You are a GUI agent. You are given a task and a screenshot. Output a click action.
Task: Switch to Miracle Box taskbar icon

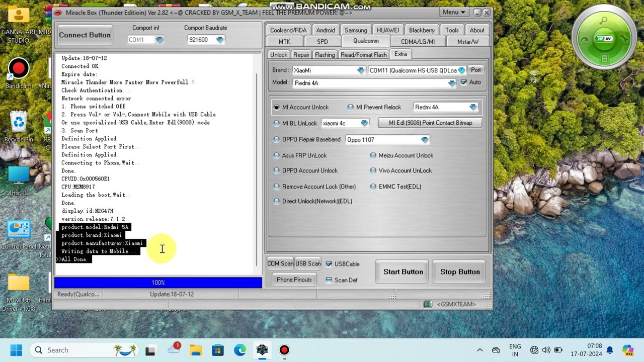(262, 350)
